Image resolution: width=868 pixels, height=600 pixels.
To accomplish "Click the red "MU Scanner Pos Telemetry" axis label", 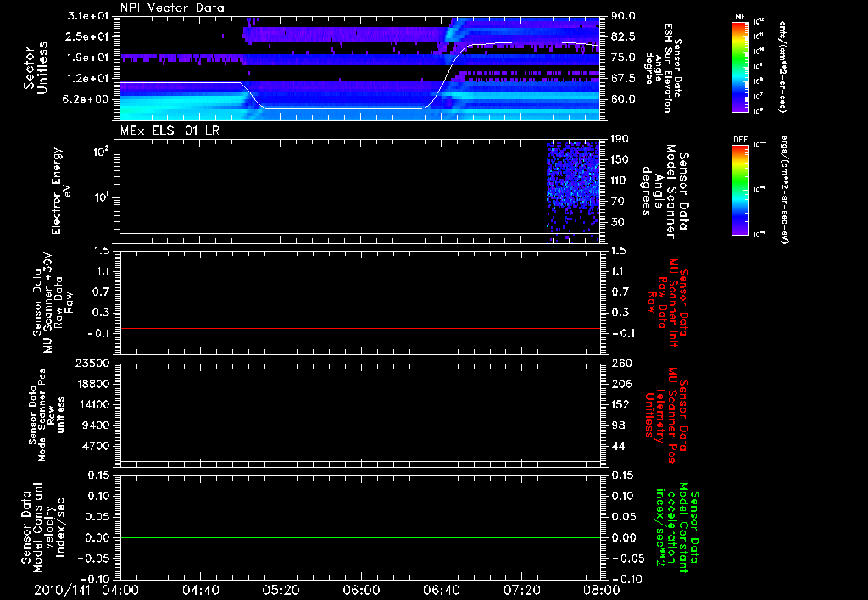I will 666,415.
